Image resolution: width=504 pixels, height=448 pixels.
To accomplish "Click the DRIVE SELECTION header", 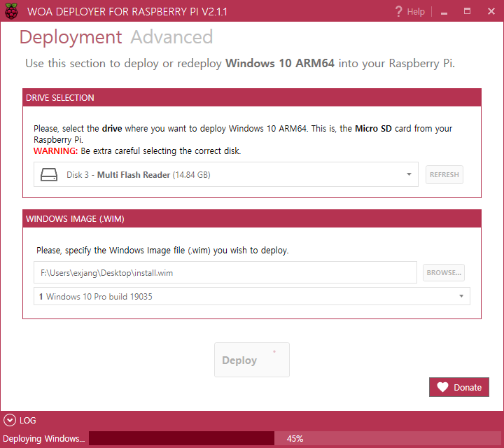I will click(x=252, y=97).
